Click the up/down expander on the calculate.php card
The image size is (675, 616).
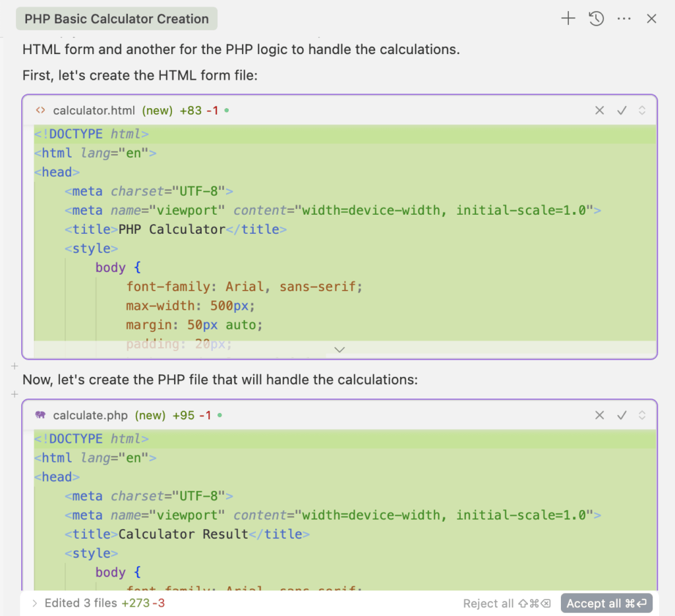tap(642, 415)
